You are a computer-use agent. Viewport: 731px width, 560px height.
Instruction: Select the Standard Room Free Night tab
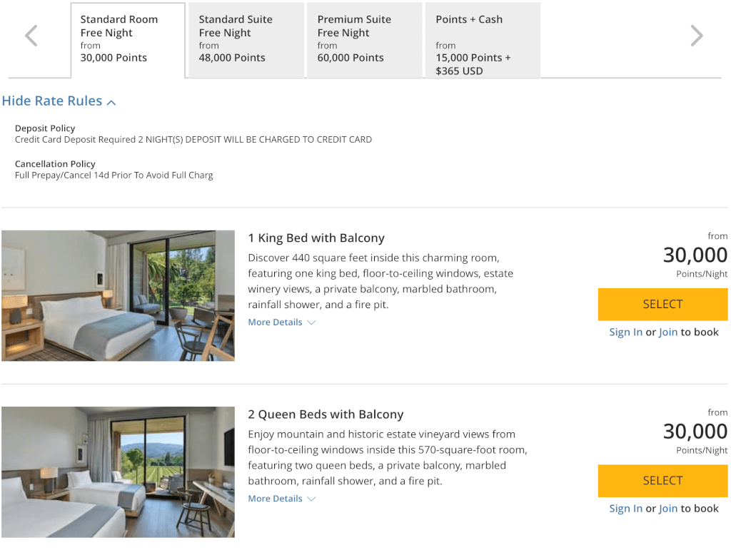pyautogui.click(x=128, y=40)
